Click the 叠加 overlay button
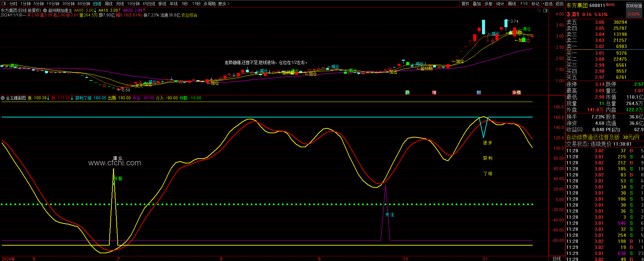The image size is (644, 261). pos(477,4)
